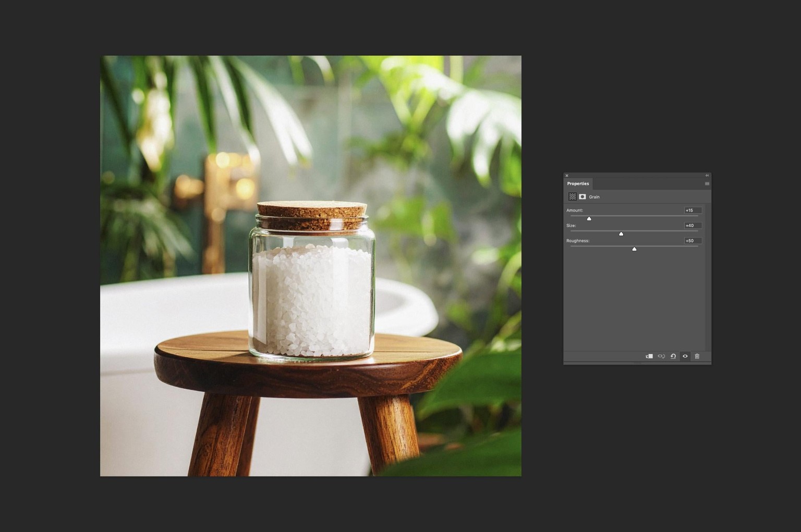Screen dimensions: 801x532
Task: Click the "Amount:" label
Action: (x=575, y=211)
